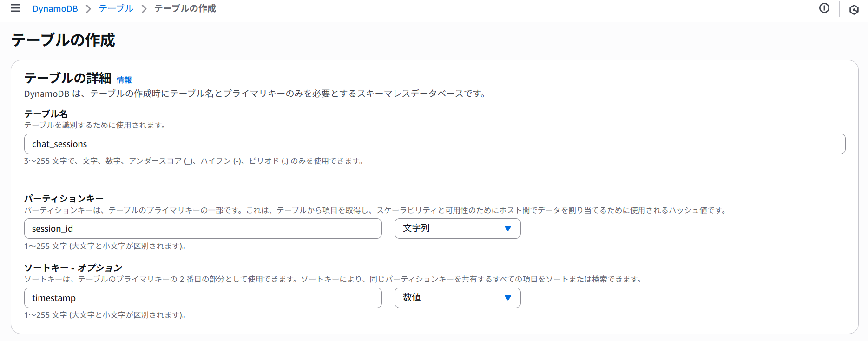Click the テーブルの作成 page heading
The width and height of the screenshot is (868, 341).
point(63,40)
